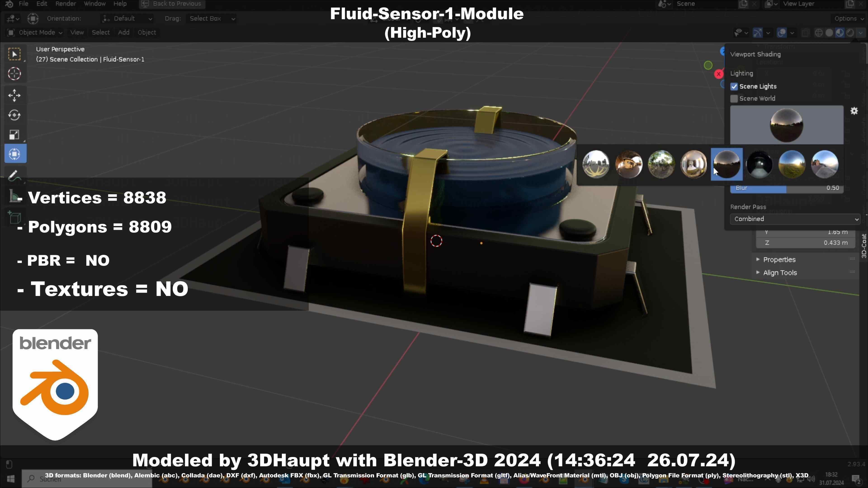Open the Windows Start menu

click(x=10, y=479)
